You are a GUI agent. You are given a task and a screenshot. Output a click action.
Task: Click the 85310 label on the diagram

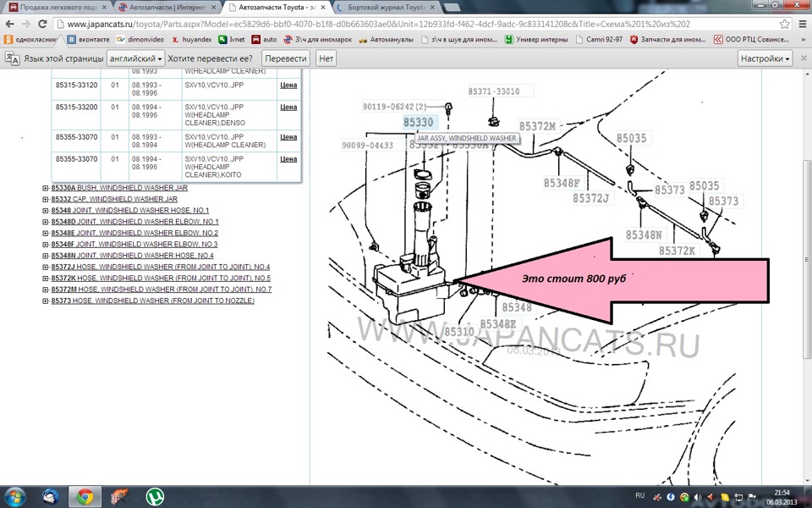point(459,332)
